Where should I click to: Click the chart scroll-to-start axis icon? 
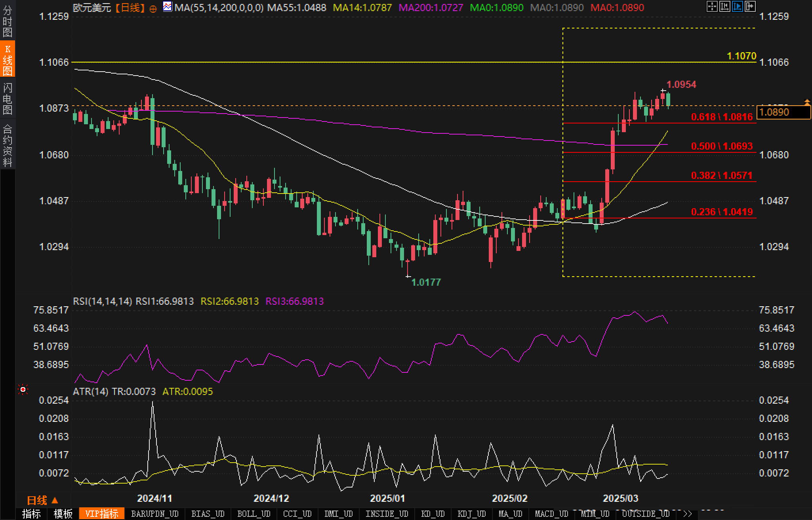point(724,6)
